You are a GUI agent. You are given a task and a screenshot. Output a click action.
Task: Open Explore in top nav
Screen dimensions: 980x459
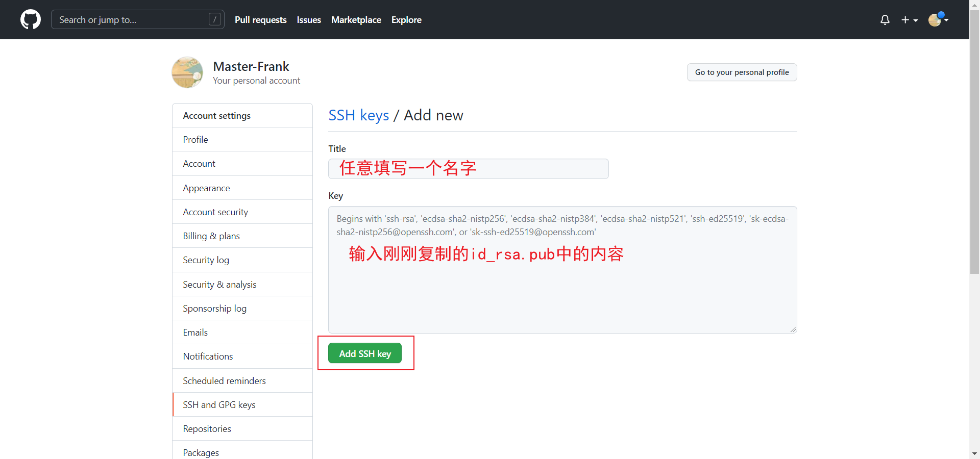coord(406,20)
